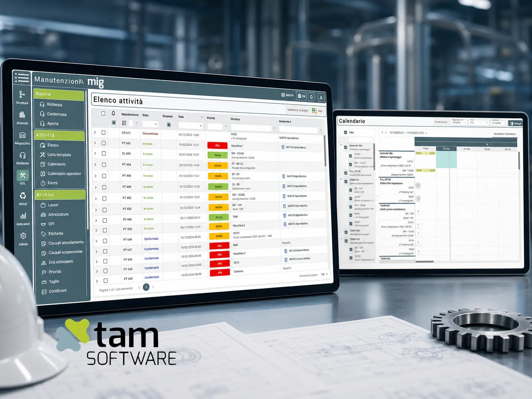Open Lista template menu item

click(59, 155)
